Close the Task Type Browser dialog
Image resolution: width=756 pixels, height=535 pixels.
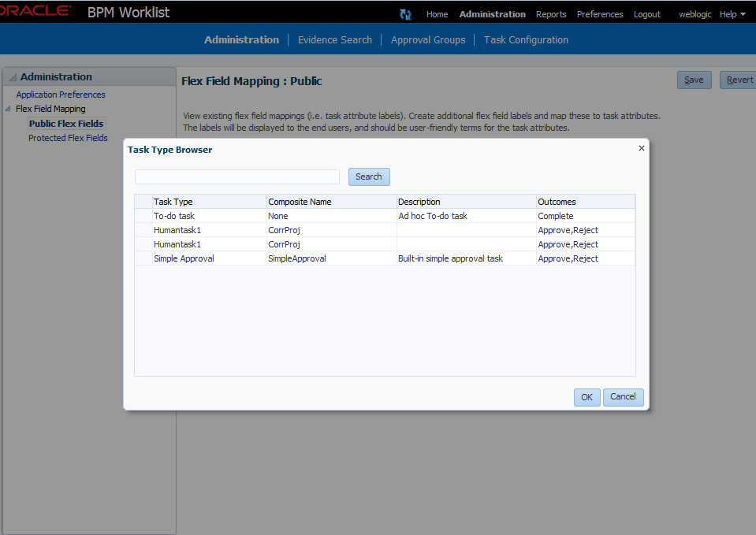pyautogui.click(x=641, y=148)
